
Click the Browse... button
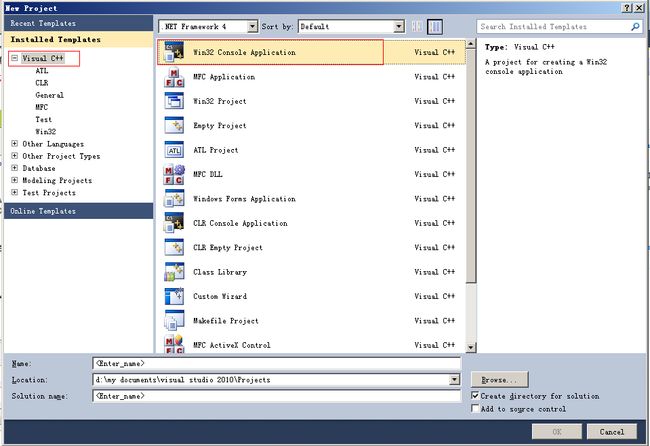(x=500, y=380)
